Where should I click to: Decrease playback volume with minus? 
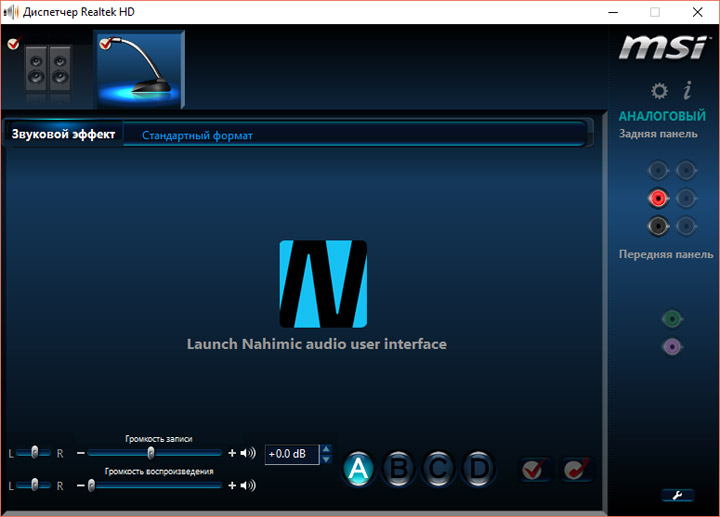click(81, 485)
